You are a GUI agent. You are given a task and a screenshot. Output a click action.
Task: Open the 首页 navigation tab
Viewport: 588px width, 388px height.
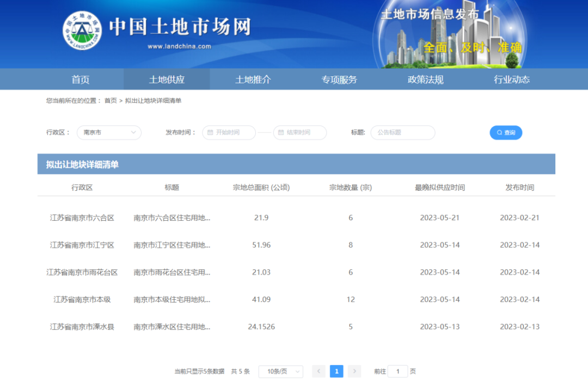point(81,80)
